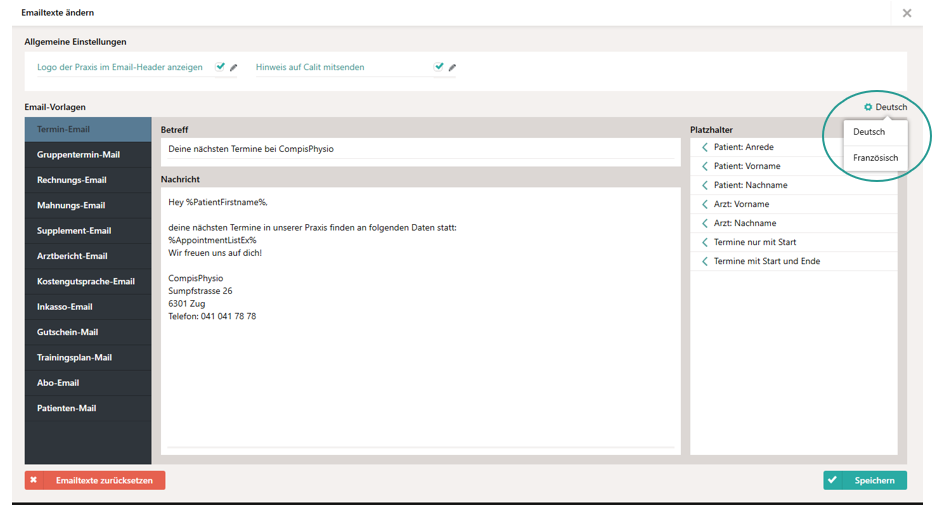
Task: Open the Gruppentermin-Mail template
Action: point(88,155)
